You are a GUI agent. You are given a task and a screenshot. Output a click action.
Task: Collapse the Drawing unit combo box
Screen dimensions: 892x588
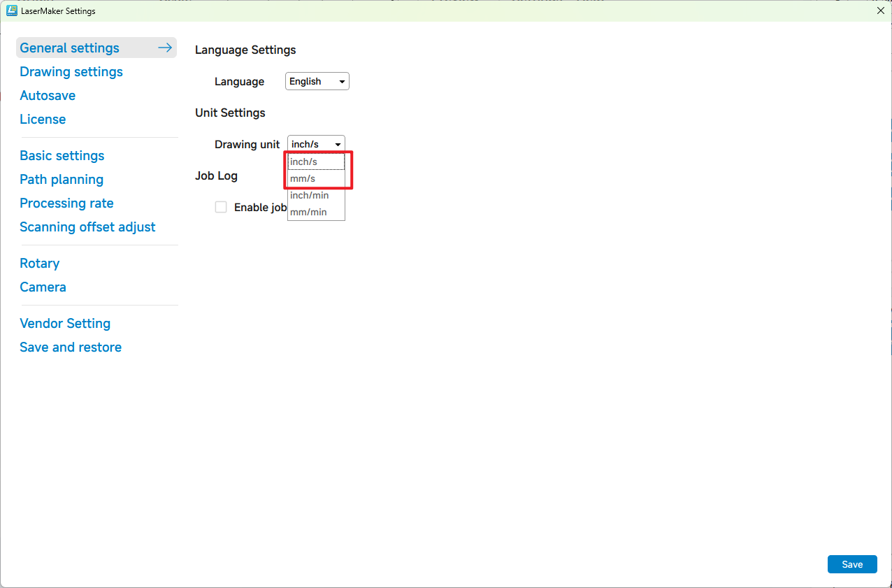pos(316,144)
